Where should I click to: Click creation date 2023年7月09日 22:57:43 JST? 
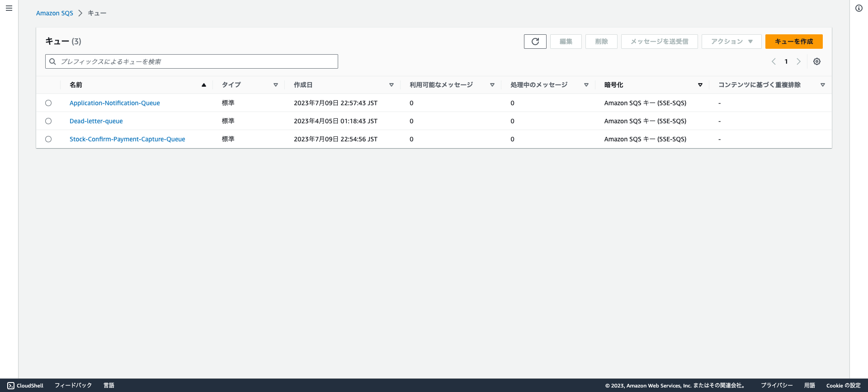click(x=335, y=103)
